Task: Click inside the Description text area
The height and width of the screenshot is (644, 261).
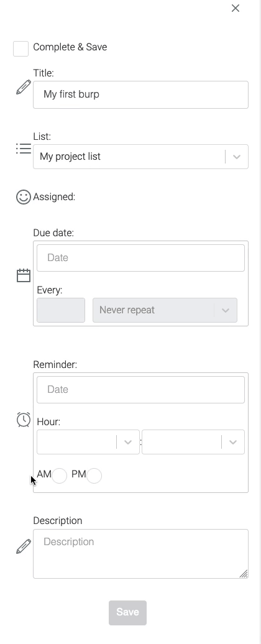Action: click(x=141, y=554)
